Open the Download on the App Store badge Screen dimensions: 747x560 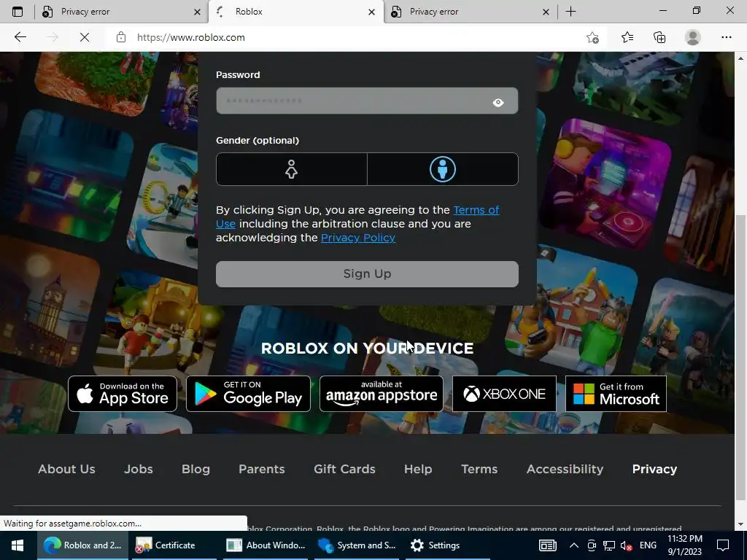coord(123,394)
